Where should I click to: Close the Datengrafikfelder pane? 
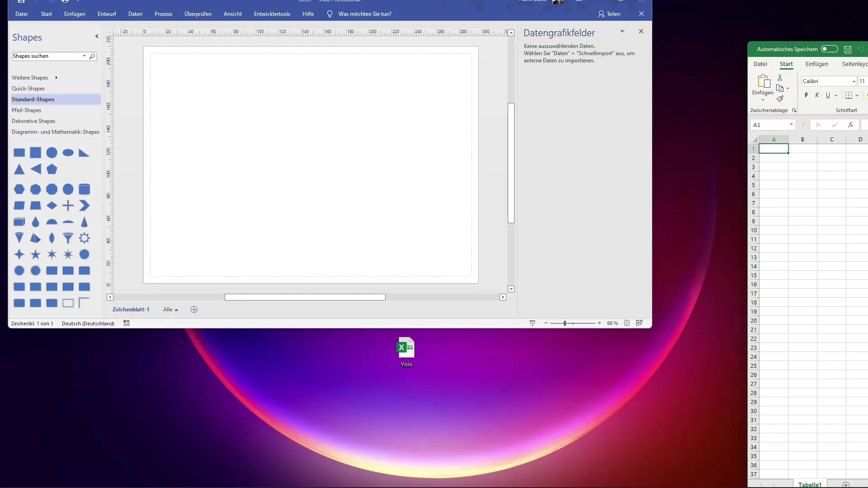(x=641, y=31)
